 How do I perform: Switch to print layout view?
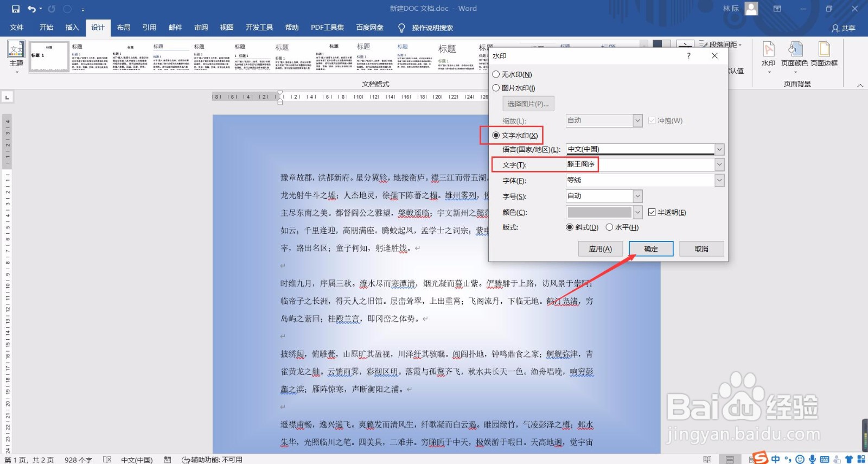(x=730, y=460)
